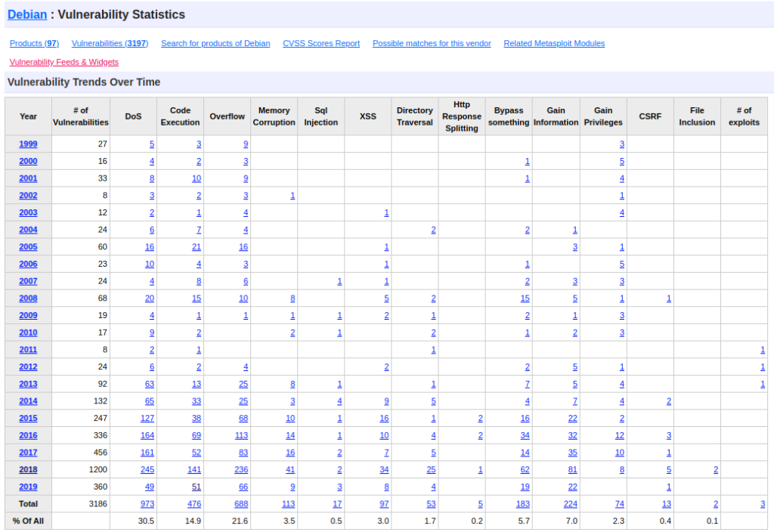Select year 2008 in the table
Image resolution: width=774 pixels, height=532 pixels.
[x=28, y=298]
